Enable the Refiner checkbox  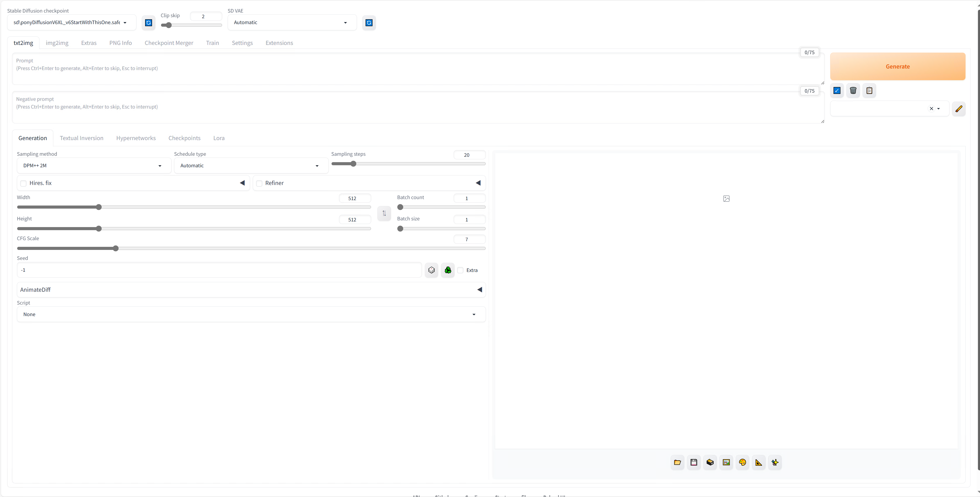click(259, 183)
